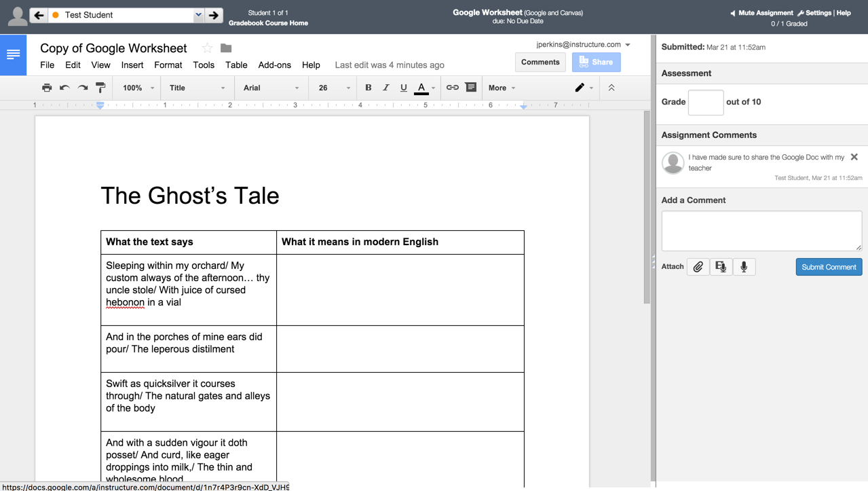Expand the Title paragraph style dropdown
The width and height of the screenshot is (868, 491).
point(197,88)
